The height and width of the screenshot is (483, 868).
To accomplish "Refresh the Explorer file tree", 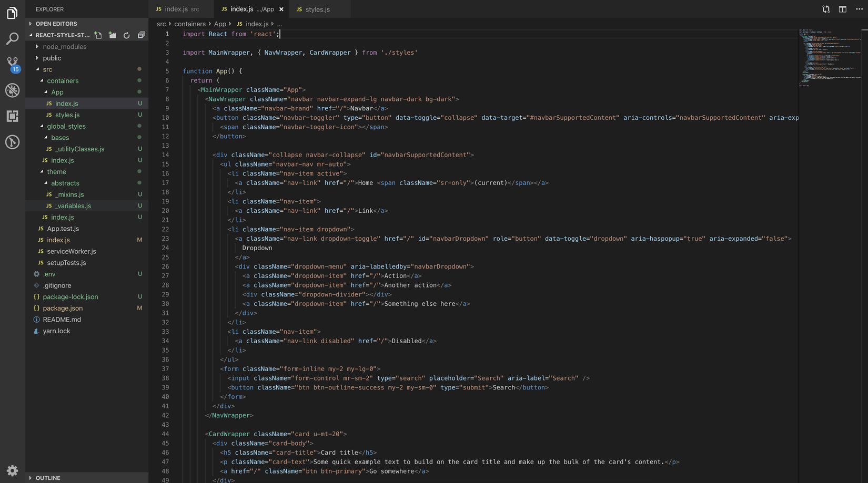I will [x=127, y=35].
